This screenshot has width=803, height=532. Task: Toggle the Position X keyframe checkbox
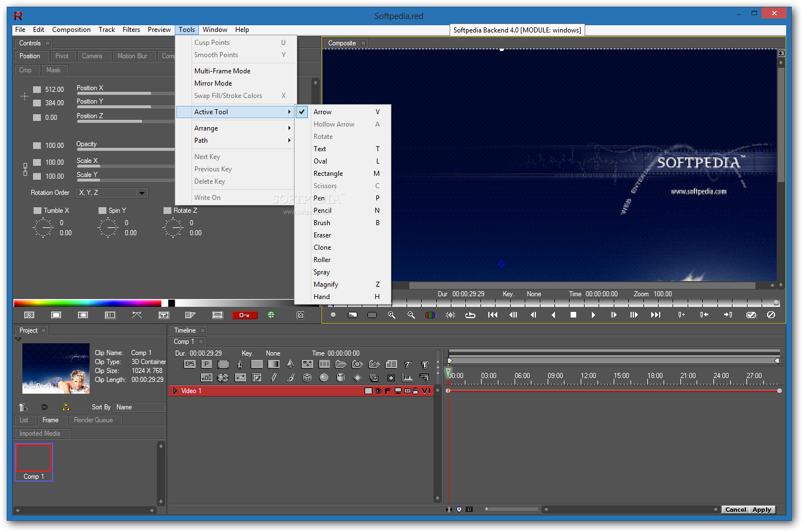pos(37,89)
